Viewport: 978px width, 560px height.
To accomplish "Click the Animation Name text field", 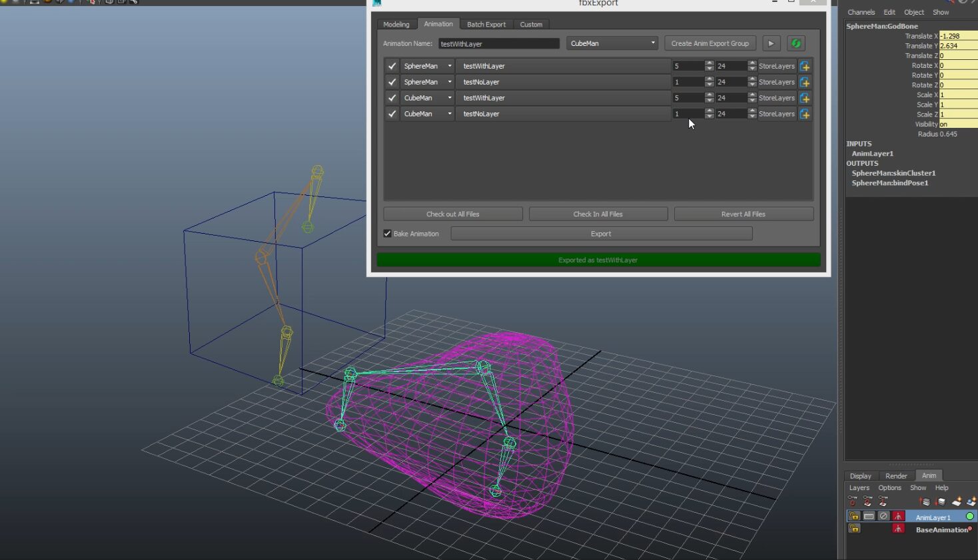I will tap(498, 44).
